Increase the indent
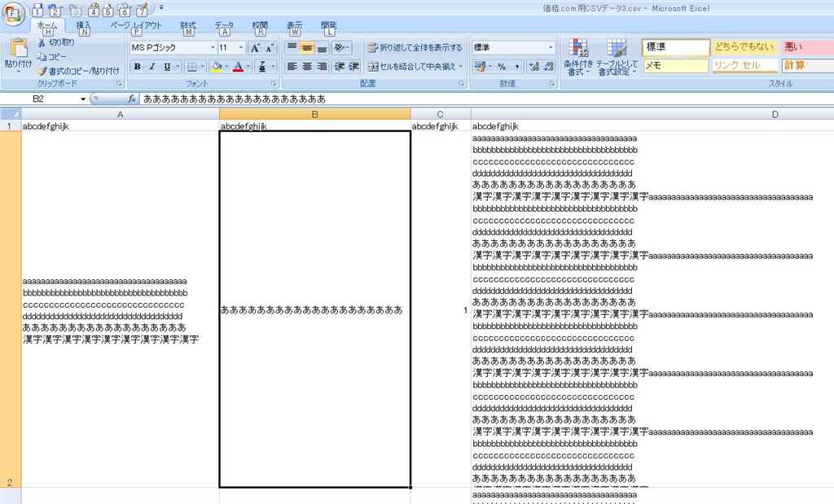 click(x=354, y=67)
